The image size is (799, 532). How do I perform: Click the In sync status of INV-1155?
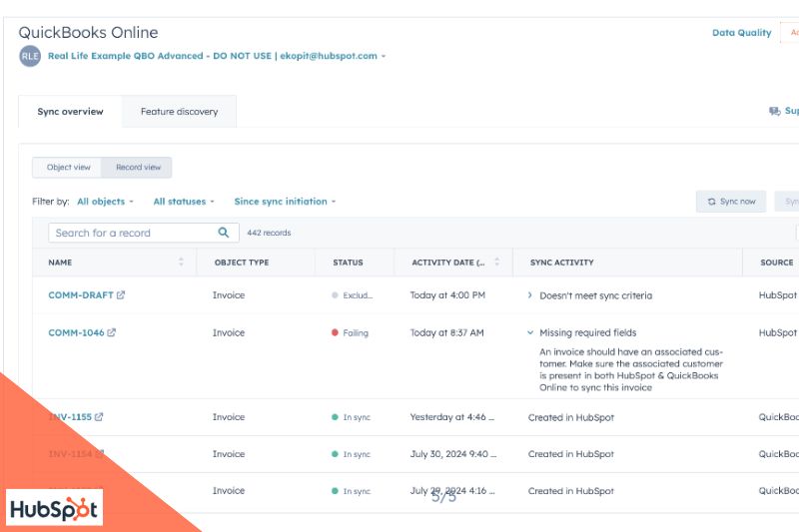pos(352,417)
